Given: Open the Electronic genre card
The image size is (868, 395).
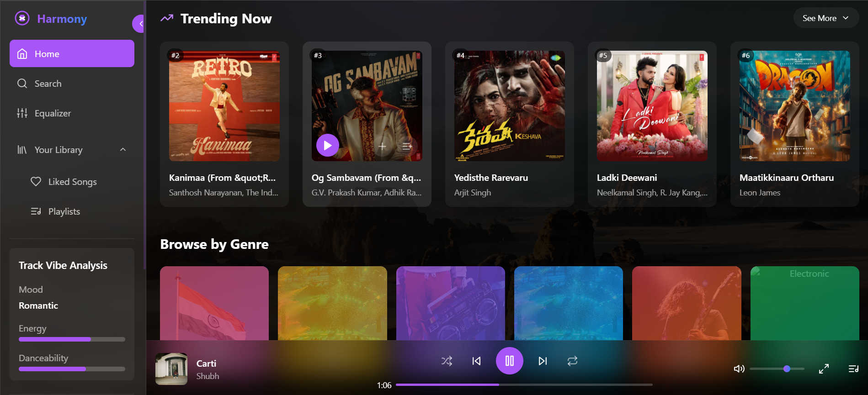Looking at the screenshot, I should (805, 303).
